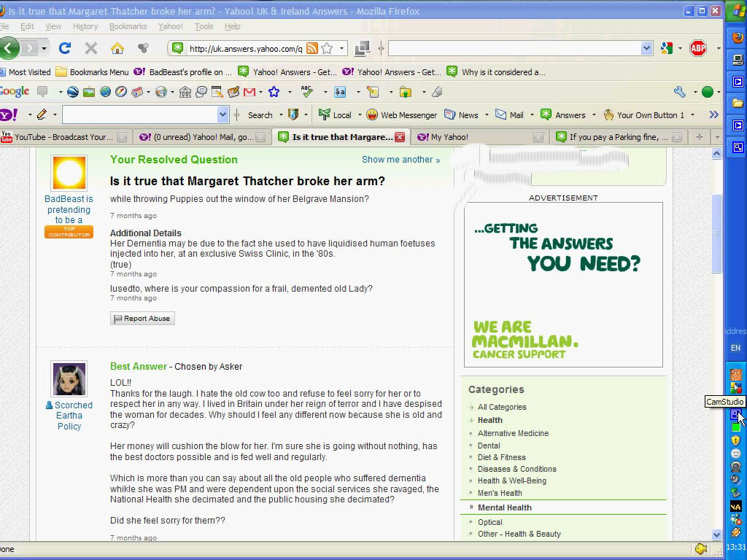Open Yahoo Mail toolbar button
The height and width of the screenshot is (560, 747).
tap(509, 114)
